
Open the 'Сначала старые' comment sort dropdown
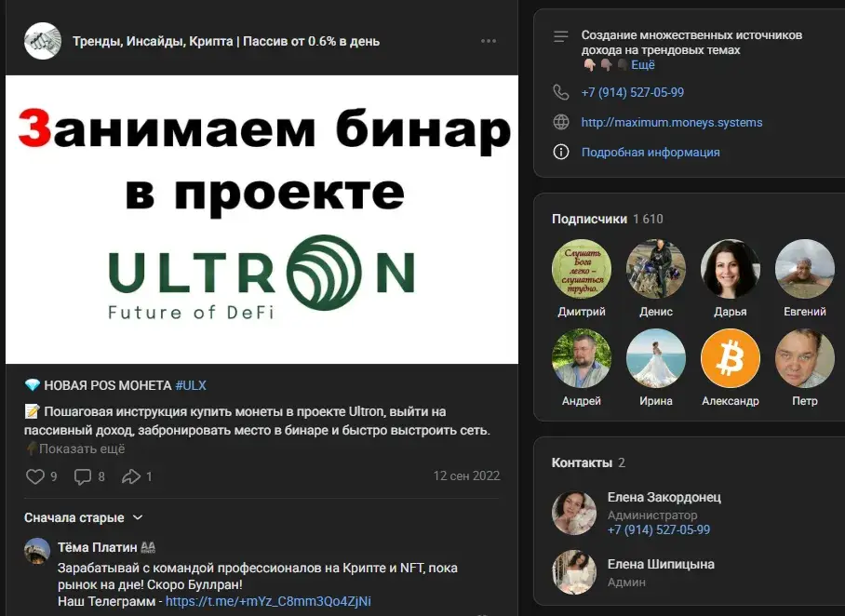[x=84, y=517]
